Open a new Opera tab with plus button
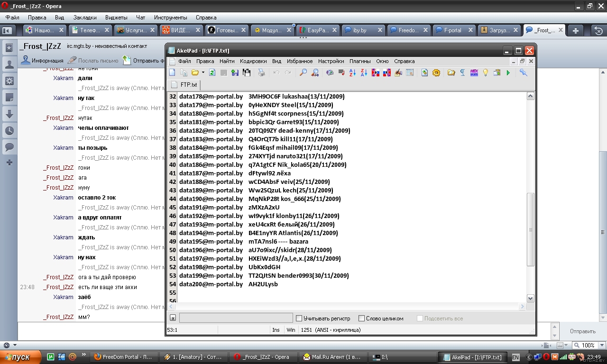The height and width of the screenshot is (364, 607). 576,30
